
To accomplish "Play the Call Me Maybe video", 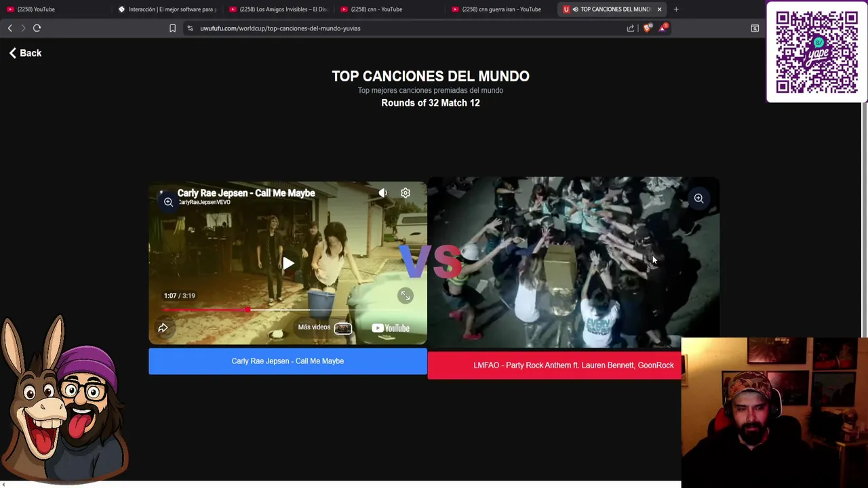I will [x=288, y=264].
